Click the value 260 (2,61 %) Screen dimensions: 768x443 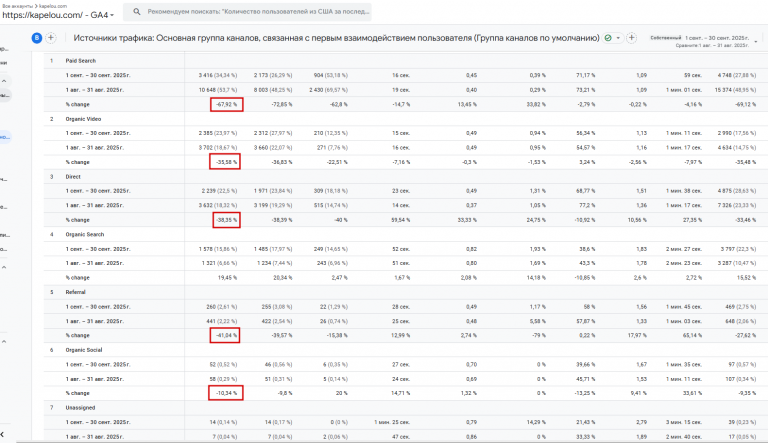[221, 307]
